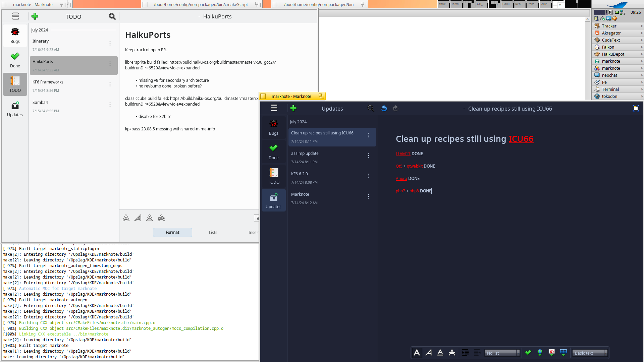
Task: Open Done notebook in dark sidebar
Action: 274,152
